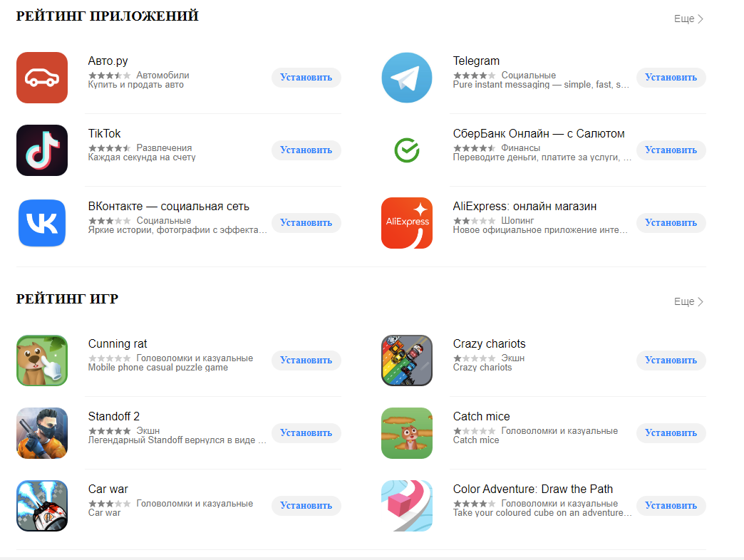Open the AliExpress app icon

point(407,223)
